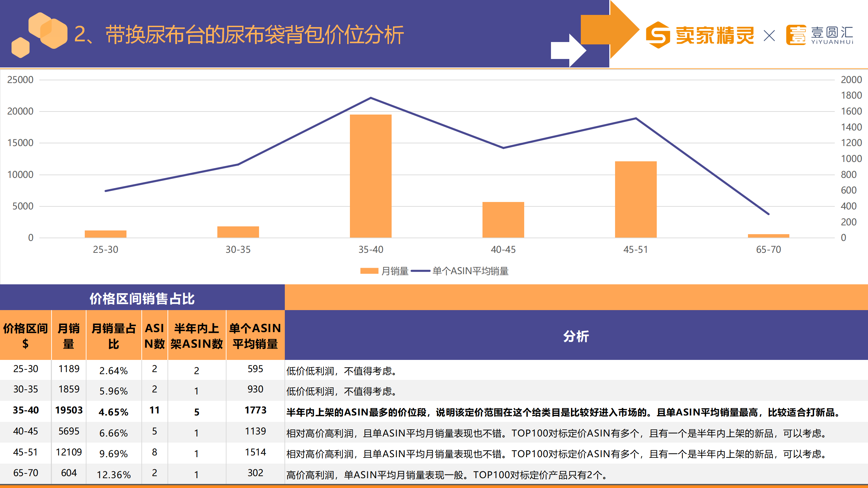Image resolution: width=868 pixels, height=488 pixels.
Task: Click the blue line legend marker for 单个ASIN平均销量
Action: click(420, 271)
